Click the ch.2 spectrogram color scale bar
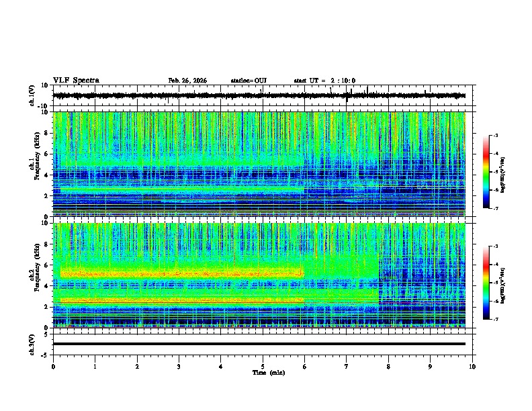The height and width of the screenshot is (411, 532). [486, 283]
